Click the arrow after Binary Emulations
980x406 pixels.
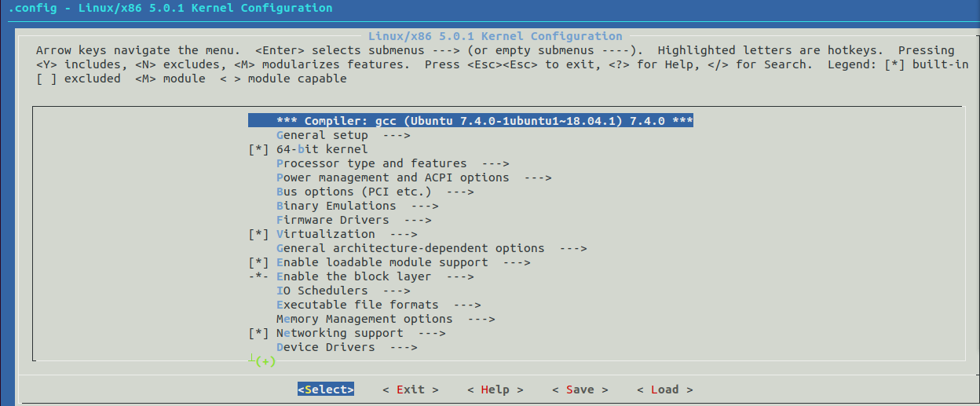point(425,206)
